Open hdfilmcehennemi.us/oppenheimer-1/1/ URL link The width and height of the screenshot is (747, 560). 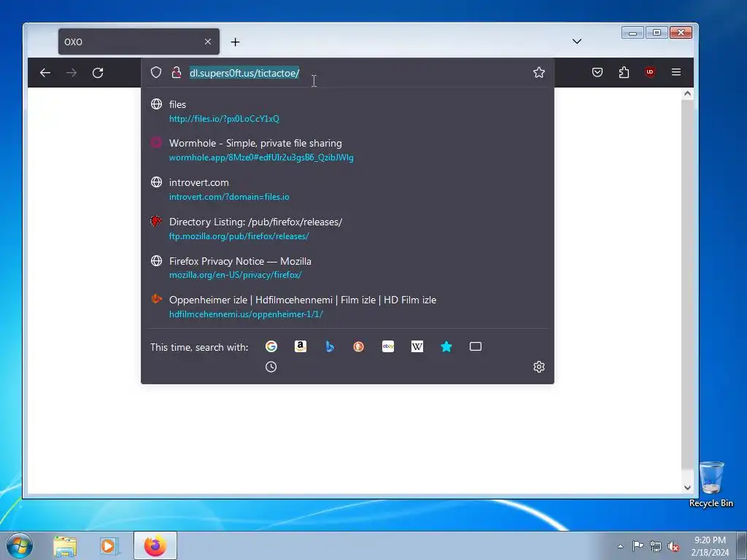[246, 314]
